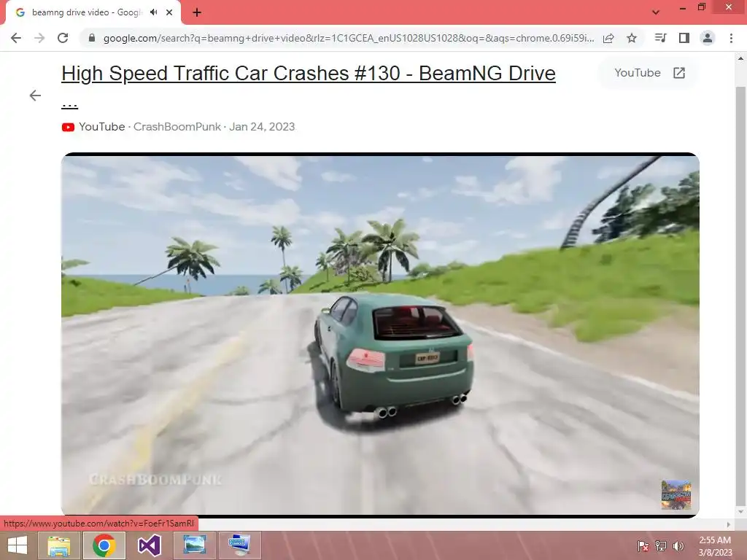Screen dimensions: 747x560
Task: Click the Chrome taskbar icon
Action: [104, 545]
